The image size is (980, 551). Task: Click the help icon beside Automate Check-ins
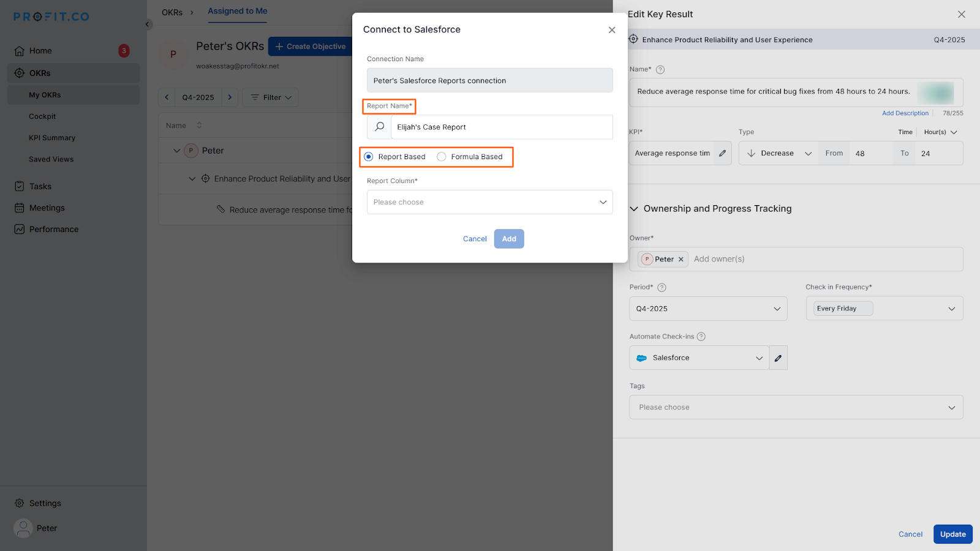(701, 337)
